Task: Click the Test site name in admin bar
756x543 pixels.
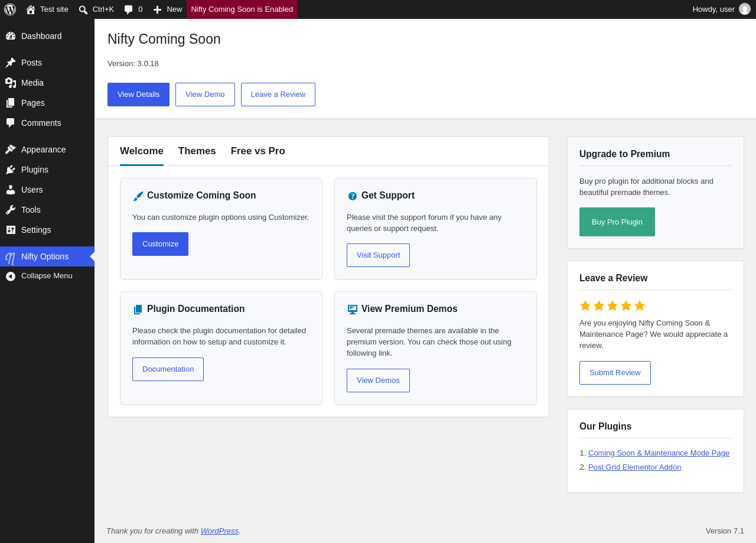Action: coord(54,9)
